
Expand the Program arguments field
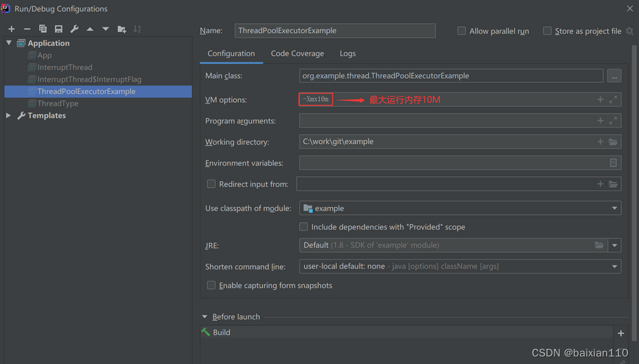[614, 121]
